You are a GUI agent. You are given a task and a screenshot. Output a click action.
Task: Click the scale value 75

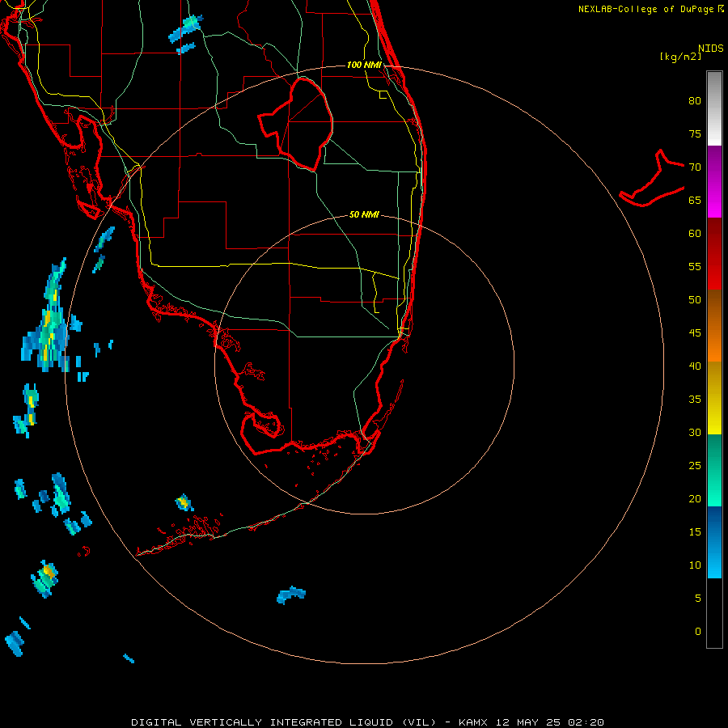pos(695,133)
